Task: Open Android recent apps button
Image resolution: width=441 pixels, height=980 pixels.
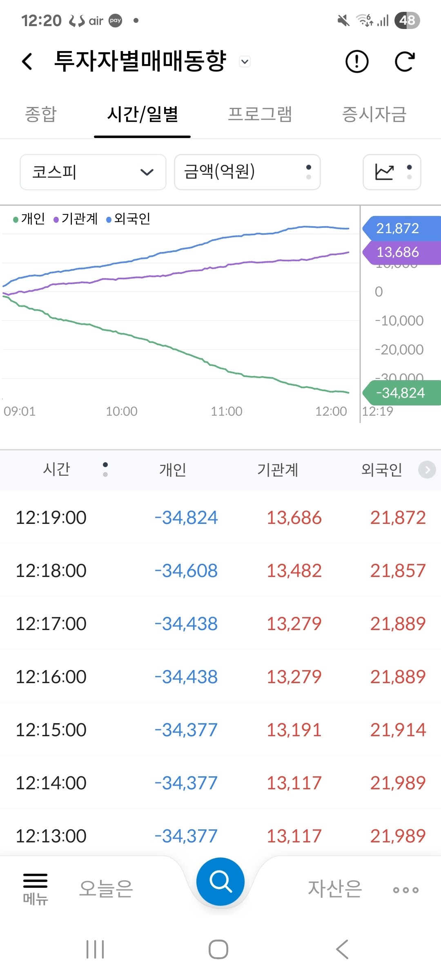Action: (x=95, y=949)
